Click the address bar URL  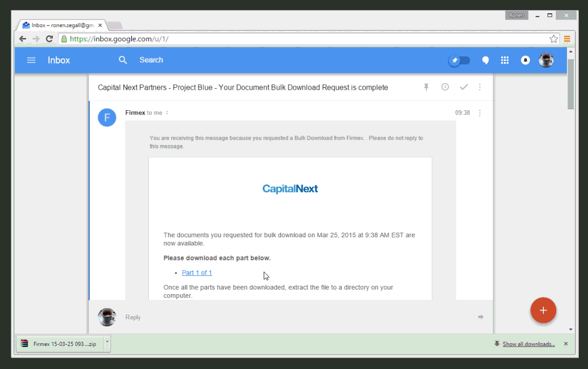click(x=119, y=39)
